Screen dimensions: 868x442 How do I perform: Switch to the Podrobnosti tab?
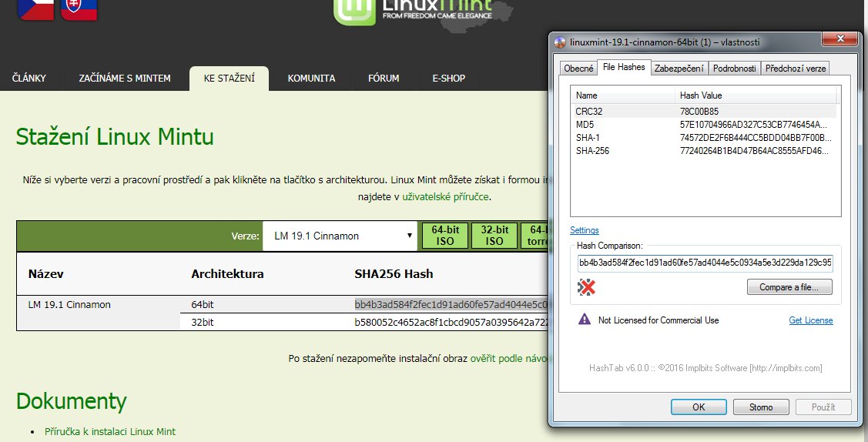tap(734, 68)
